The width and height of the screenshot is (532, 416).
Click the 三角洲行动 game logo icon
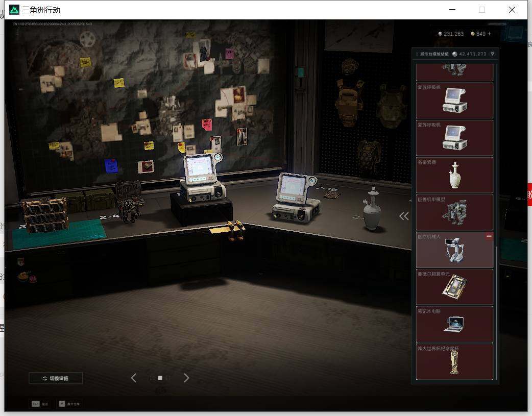14,10
